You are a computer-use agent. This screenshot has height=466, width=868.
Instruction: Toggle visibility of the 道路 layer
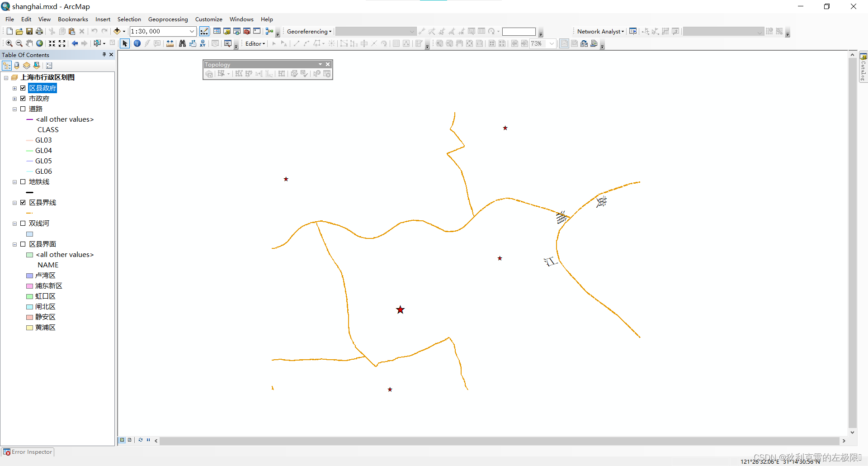click(x=24, y=109)
